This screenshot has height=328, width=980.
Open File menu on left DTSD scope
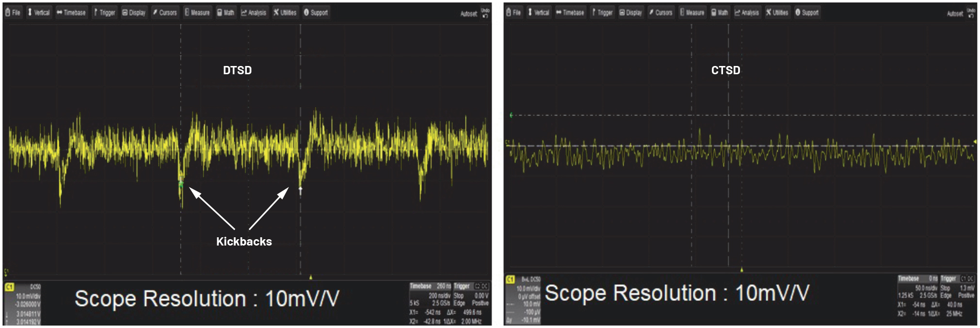pos(13,13)
